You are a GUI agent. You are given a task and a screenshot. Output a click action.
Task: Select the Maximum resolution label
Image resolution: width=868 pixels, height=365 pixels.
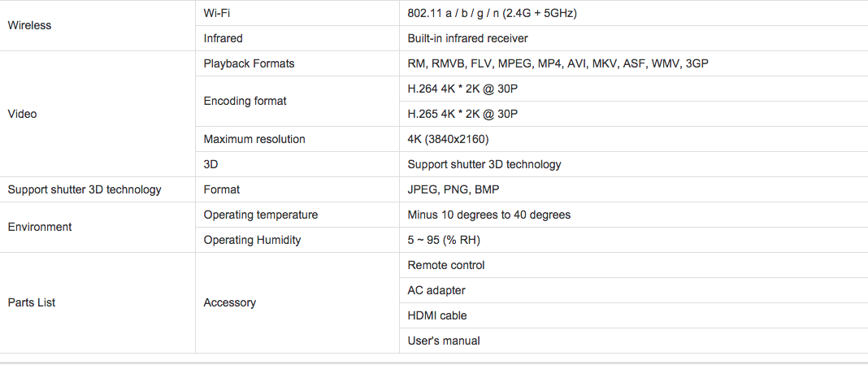[x=254, y=139]
